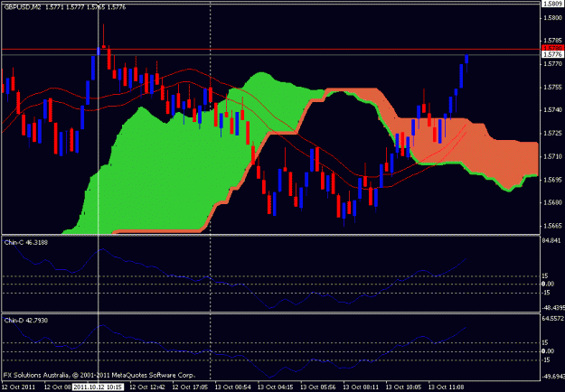Click the -49.6943 scale value in Chin-D panel
The height and width of the screenshot is (392, 565).
coord(553,377)
